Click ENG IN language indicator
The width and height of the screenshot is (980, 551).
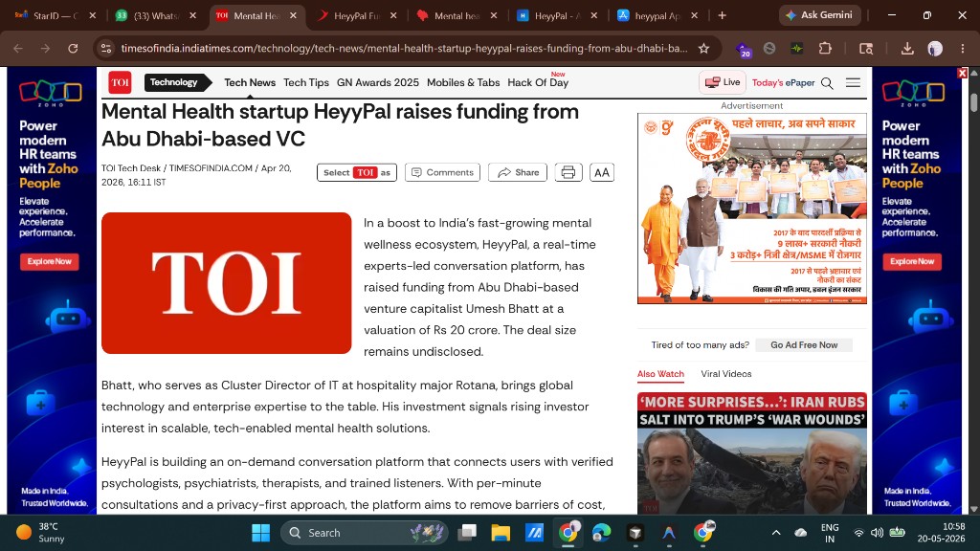point(830,533)
